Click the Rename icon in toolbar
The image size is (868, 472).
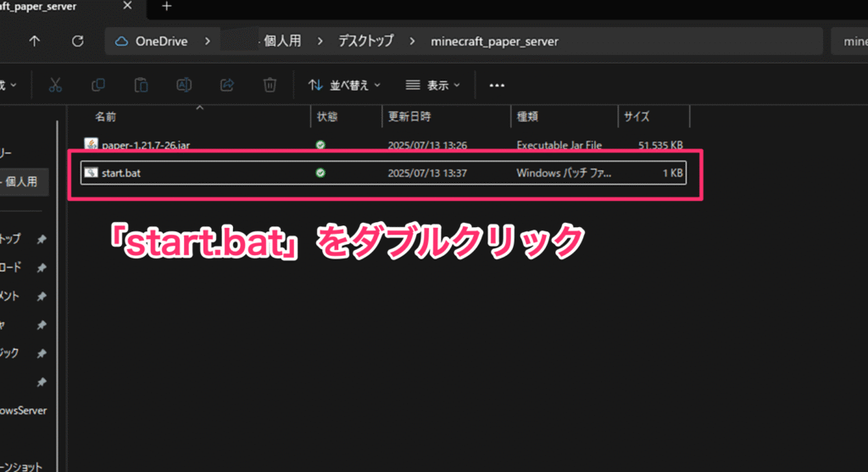coord(184,86)
